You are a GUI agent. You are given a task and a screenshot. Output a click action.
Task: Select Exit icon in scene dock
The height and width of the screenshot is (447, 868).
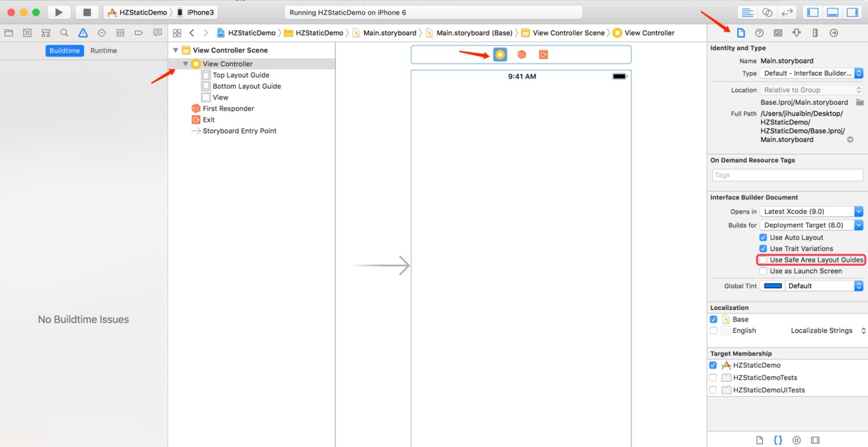point(543,55)
